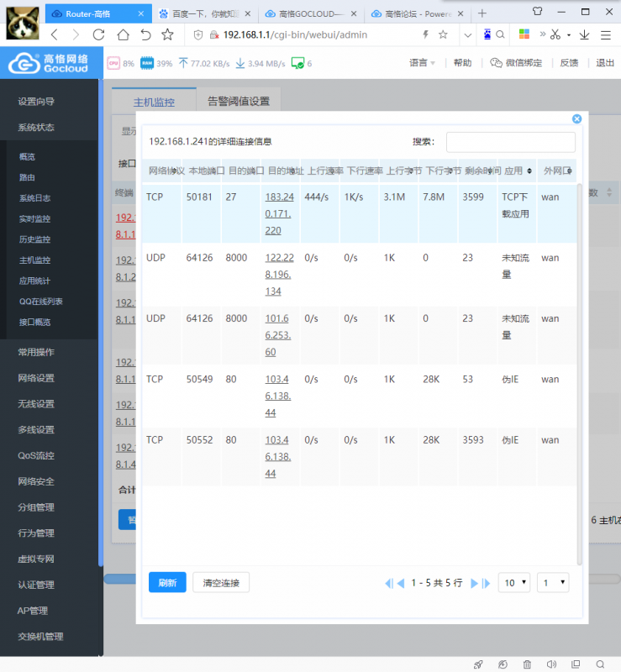Viewport: 621px width, 672px height.
Task: Bookmark page with star icon in toolbar
Action: (168, 34)
